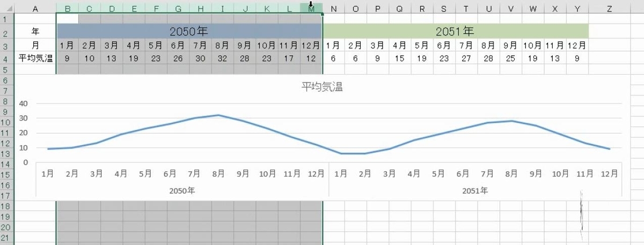Select cell W3 containing 10月 under 2051年

[x=533, y=45]
